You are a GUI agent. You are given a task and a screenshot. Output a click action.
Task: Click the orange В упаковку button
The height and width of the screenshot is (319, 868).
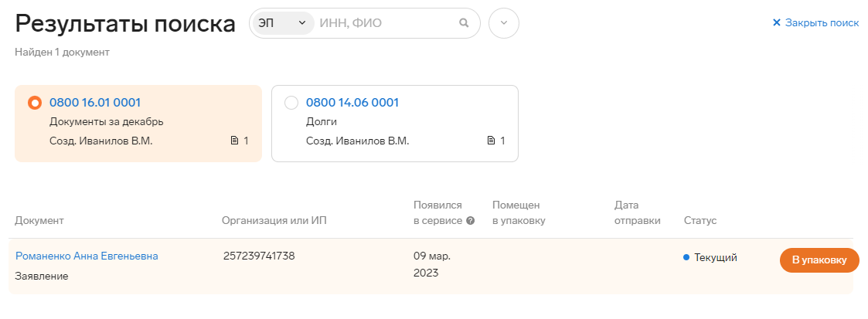[x=819, y=260]
